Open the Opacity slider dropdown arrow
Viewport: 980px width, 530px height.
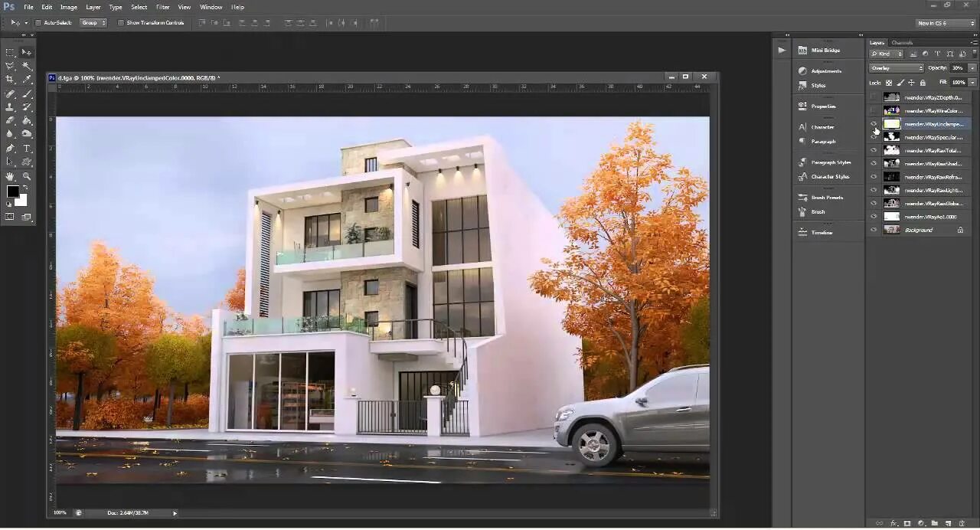point(972,68)
